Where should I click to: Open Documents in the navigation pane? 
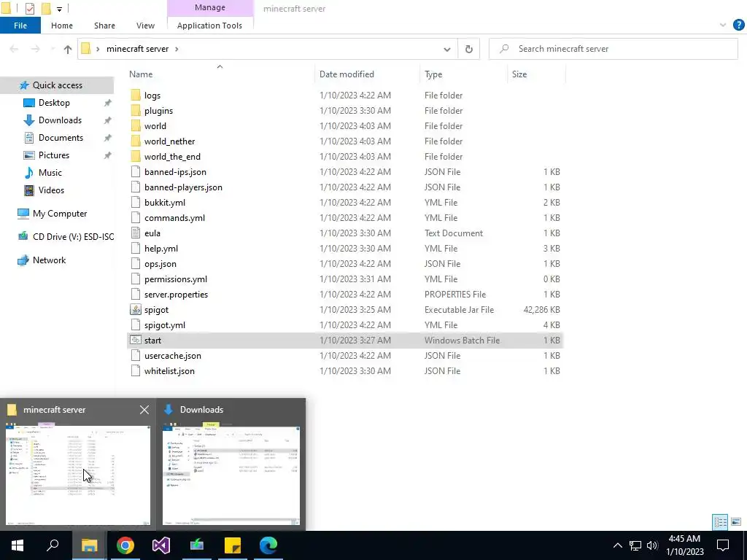[x=61, y=138]
